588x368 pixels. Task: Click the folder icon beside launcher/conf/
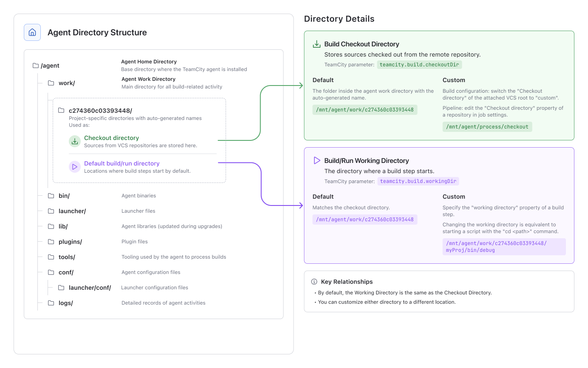click(x=61, y=288)
